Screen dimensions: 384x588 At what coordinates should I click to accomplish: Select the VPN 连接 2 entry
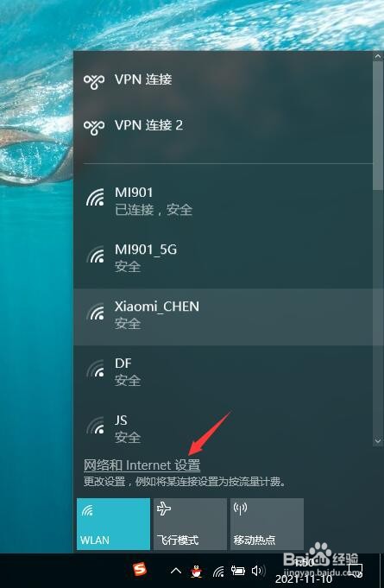click(x=223, y=125)
